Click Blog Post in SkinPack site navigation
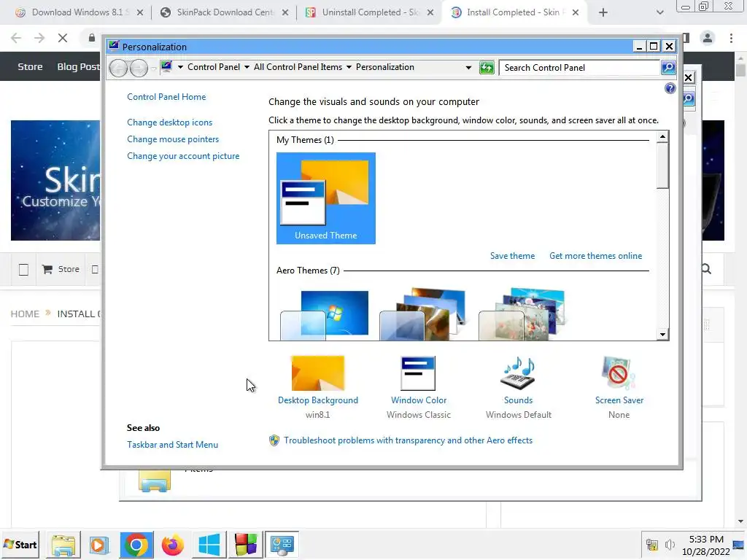 pyautogui.click(x=78, y=66)
